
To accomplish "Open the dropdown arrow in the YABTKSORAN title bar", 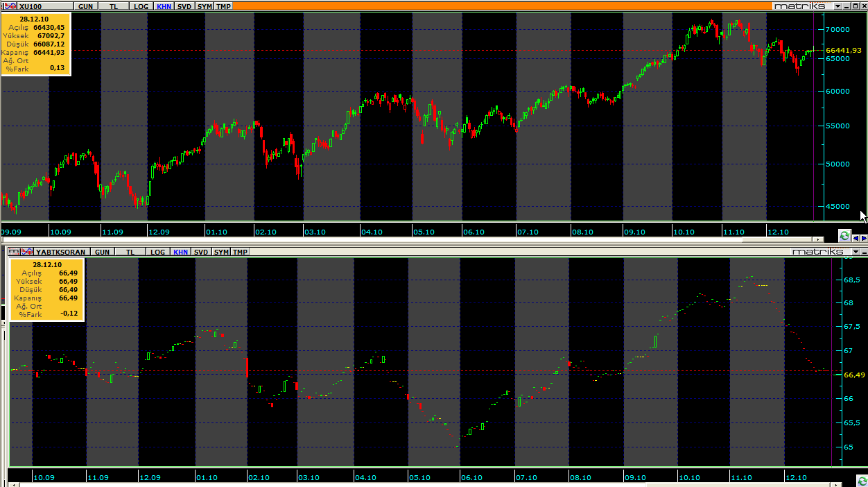I will click(x=856, y=252).
